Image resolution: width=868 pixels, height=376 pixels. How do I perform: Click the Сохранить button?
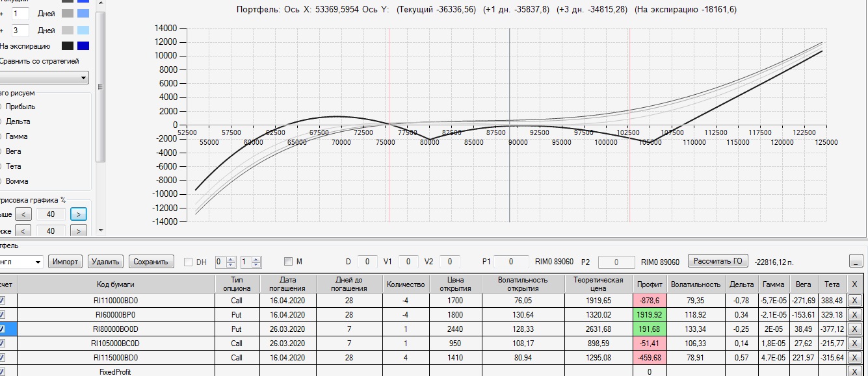[151, 262]
